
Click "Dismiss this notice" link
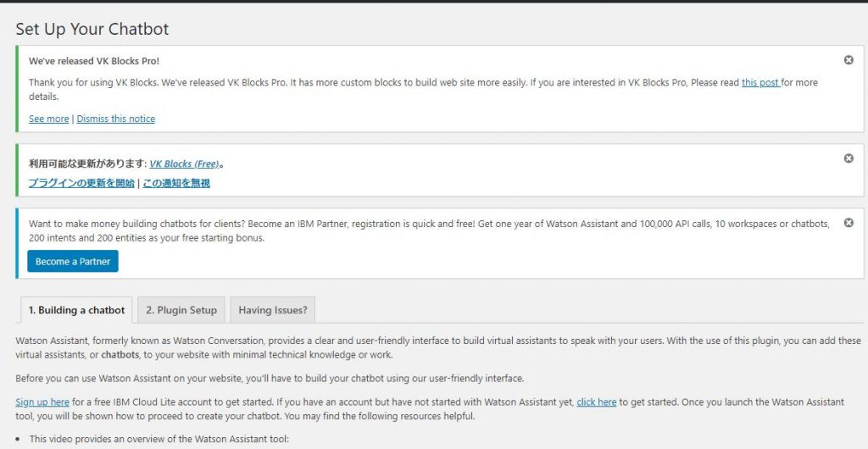coord(115,119)
